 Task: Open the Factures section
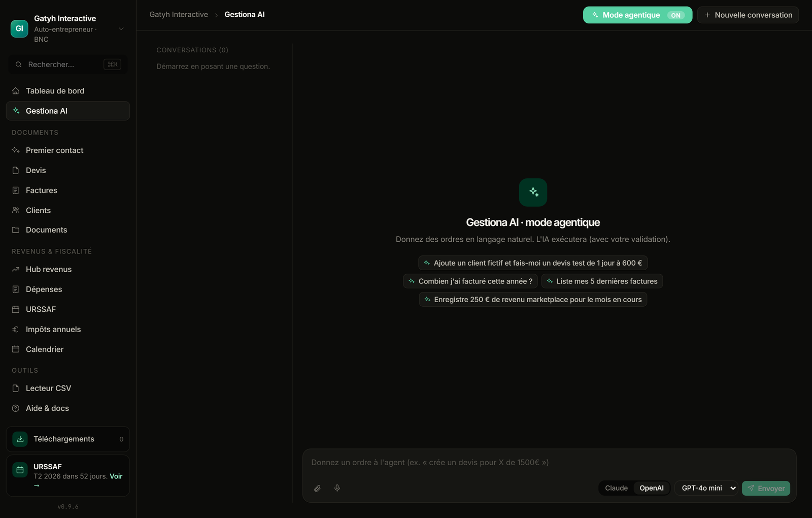(x=67, y=190)
